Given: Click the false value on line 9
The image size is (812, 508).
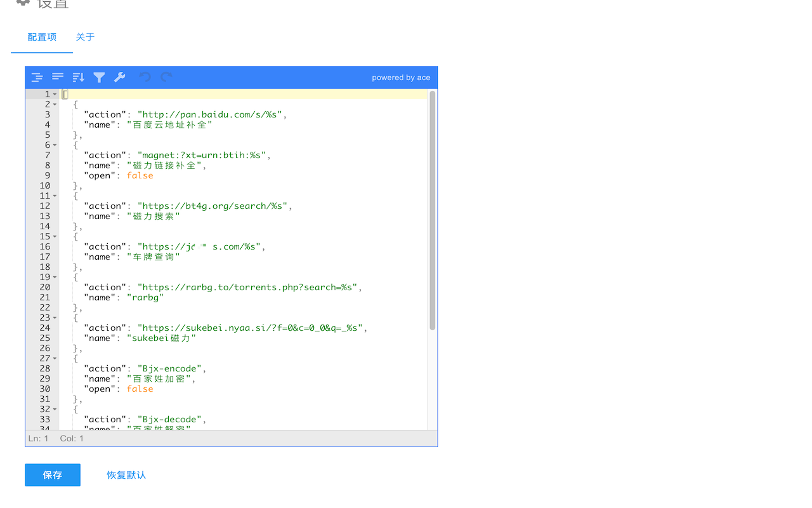Looking at the screenshot, I should click(x=140, y=176).
